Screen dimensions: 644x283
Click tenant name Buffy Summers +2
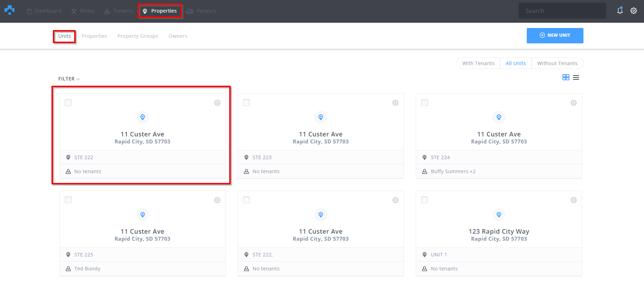click(453, 171)
